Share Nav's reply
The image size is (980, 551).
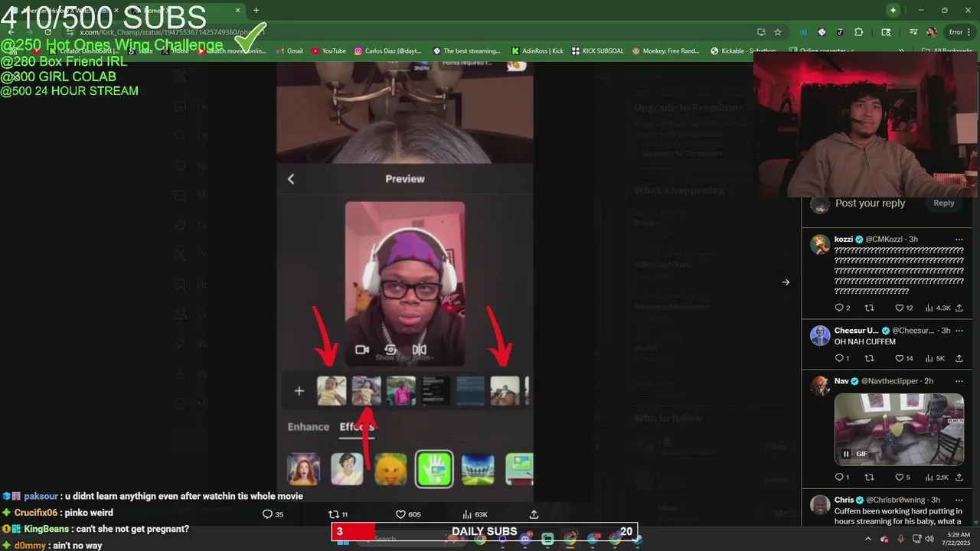pos(959,477)
